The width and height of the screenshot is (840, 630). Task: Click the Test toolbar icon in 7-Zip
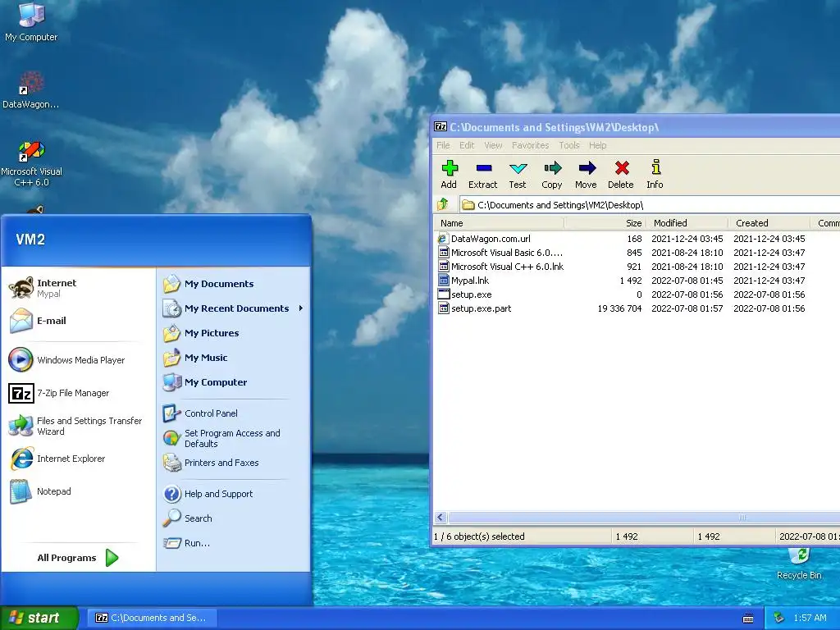[x=518, y=175]
